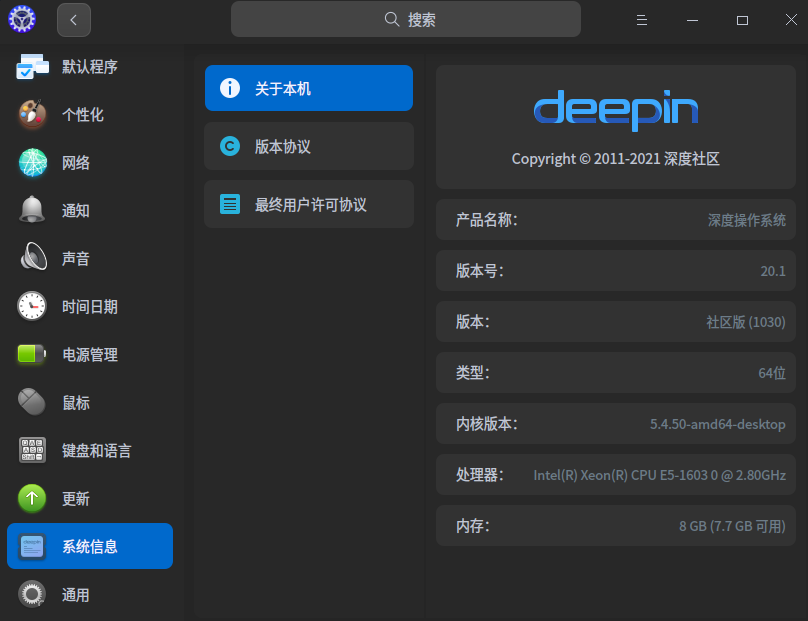Open the 默认程序 label in the sidebar
This screenshot has height=621, width=808.
tap(90, 66)
